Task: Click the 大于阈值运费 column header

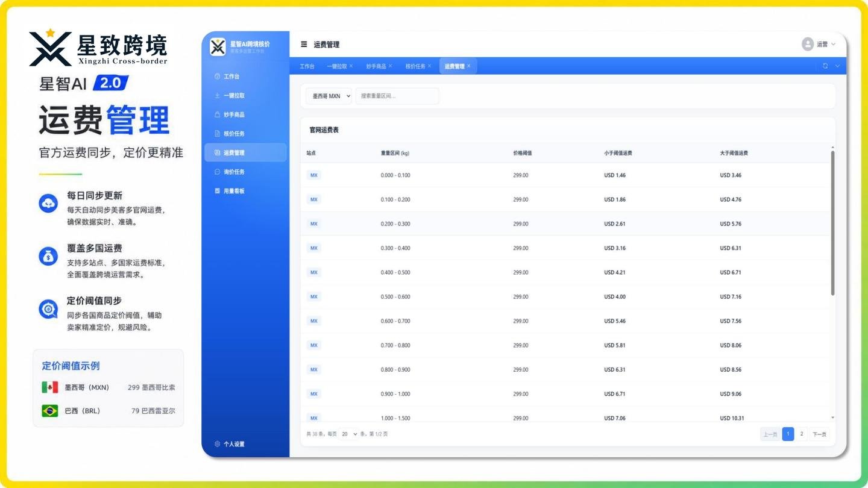Action: point(734,153)
